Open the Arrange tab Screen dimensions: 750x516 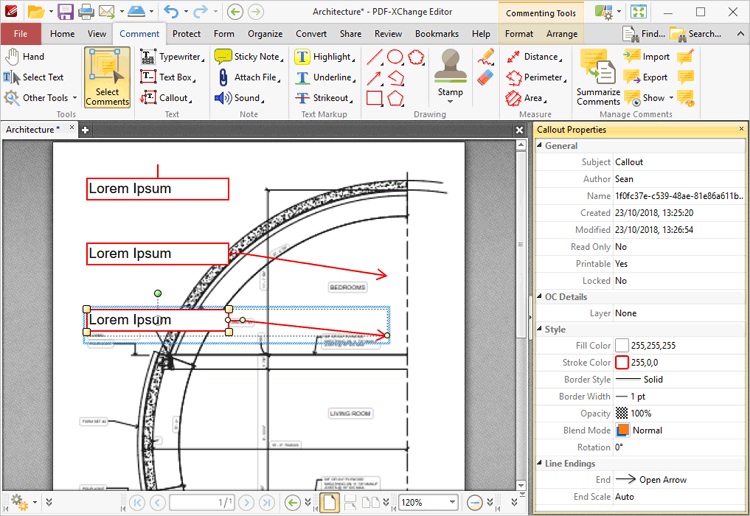(x=562, y=34)
